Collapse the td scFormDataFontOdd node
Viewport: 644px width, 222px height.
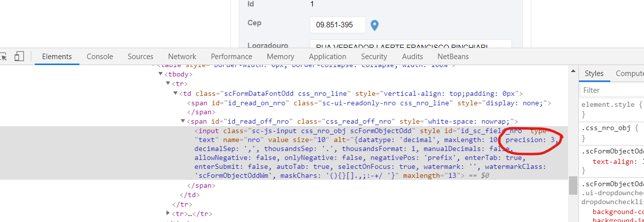click(175, 93)
